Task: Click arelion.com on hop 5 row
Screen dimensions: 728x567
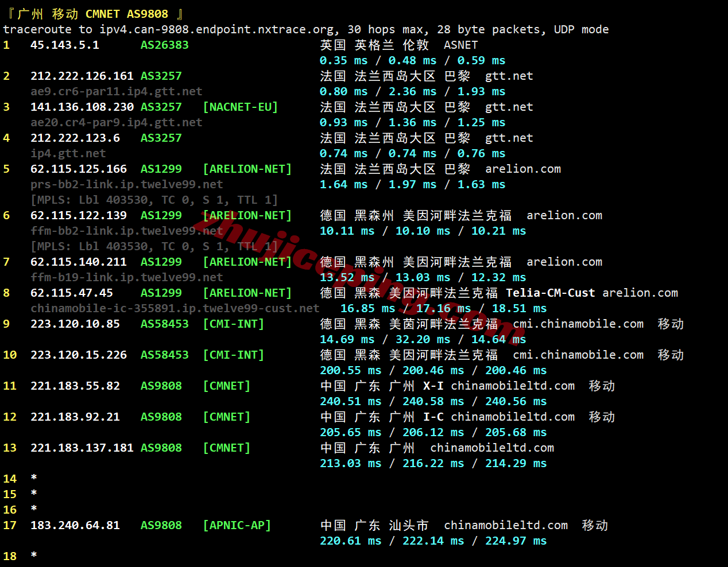Action: click(x=523, y=169)
